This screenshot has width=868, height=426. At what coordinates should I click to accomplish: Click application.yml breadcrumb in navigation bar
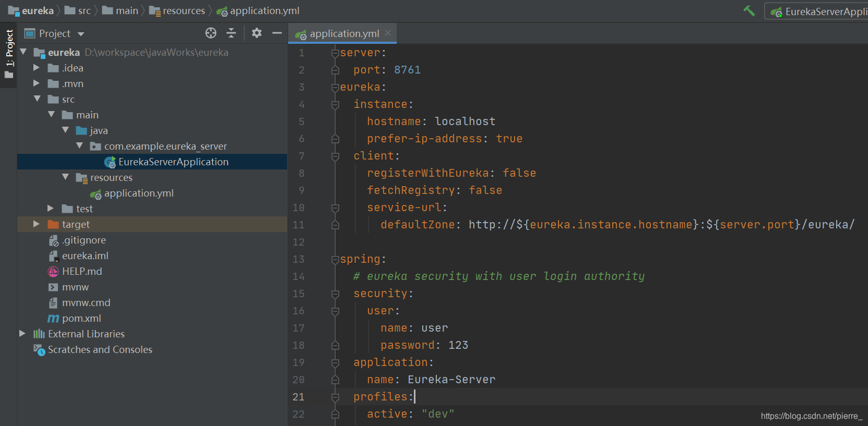258,10
